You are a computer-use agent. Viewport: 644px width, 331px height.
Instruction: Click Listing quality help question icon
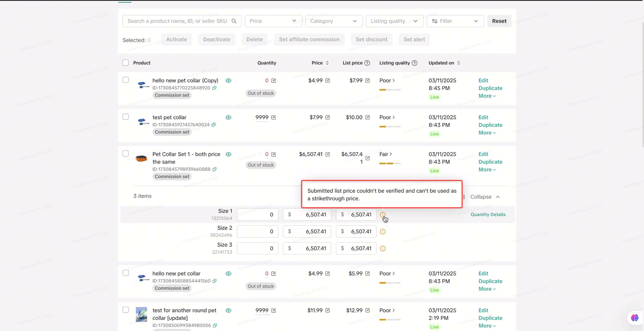[414, 63]
